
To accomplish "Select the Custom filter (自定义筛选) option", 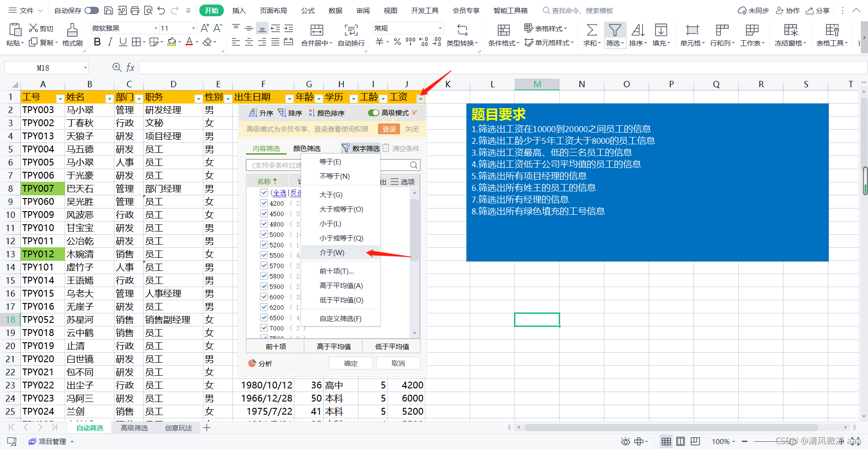I will pos(340,318).
